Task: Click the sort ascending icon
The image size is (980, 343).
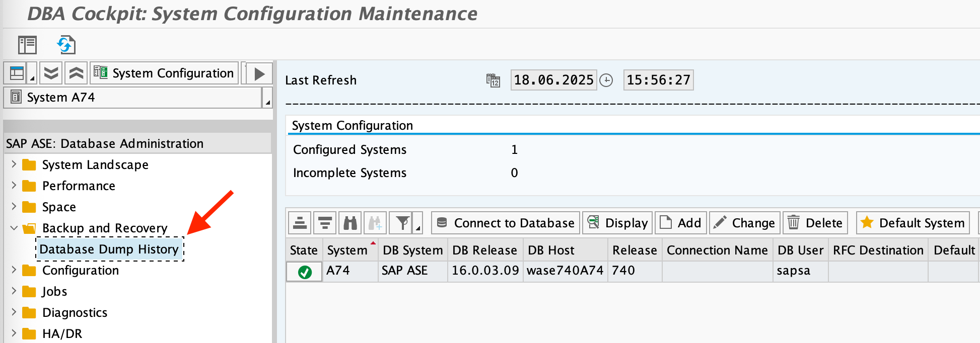Action: (x=300, y=223)
